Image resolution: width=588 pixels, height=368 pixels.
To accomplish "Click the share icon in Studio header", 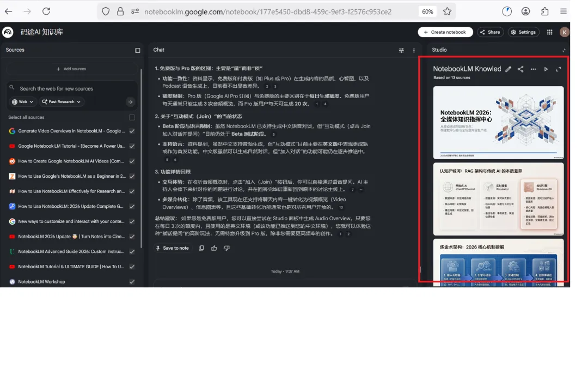I will (520, 69).
